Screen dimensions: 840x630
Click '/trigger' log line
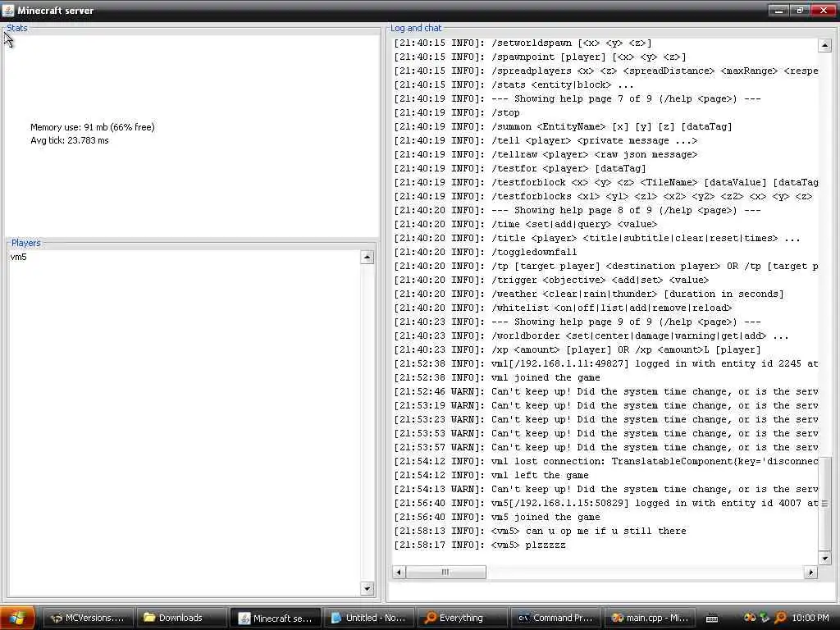[551, 281]
